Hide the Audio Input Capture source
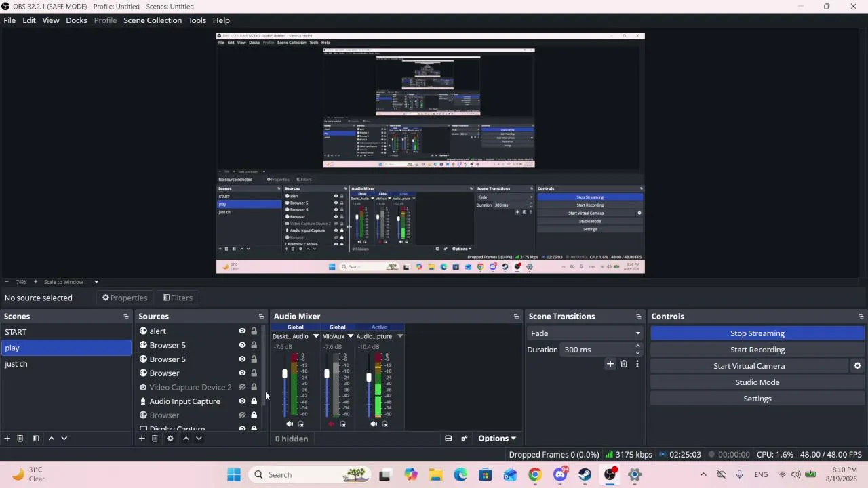 coord(242,401)
